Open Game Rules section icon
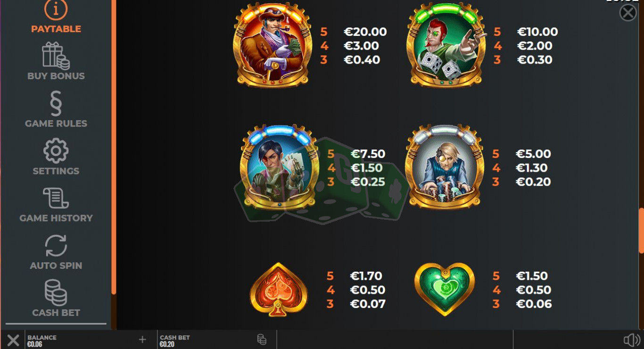Screen dimensions: 644x349 [x=56, y=103]
